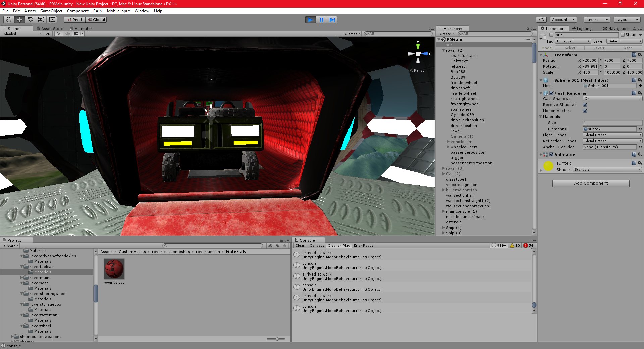Toggle console Collapse mode
Viewport: 644px width, 349px height.
(x=317, y=245)
